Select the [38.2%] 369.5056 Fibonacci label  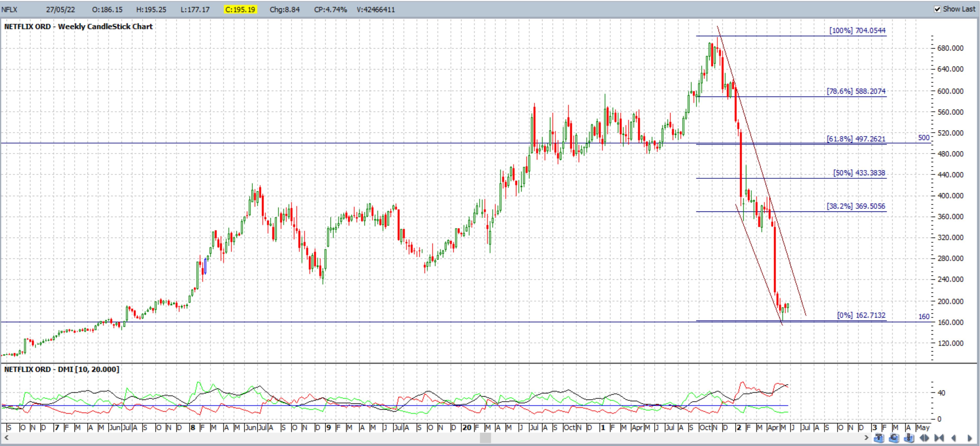pos(856,206)
